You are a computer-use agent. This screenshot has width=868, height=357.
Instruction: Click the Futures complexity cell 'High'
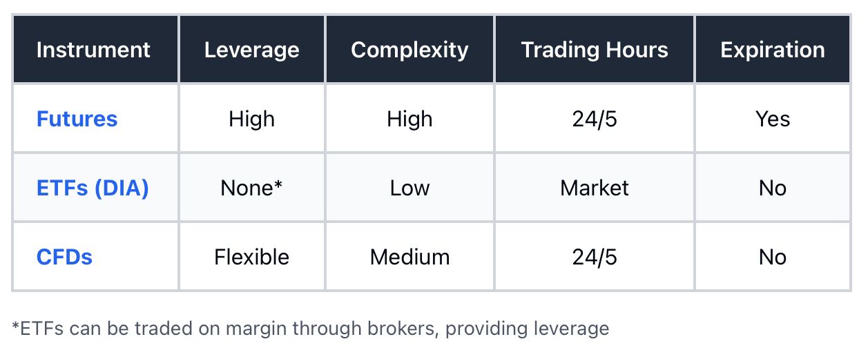(x=409, y=119)
